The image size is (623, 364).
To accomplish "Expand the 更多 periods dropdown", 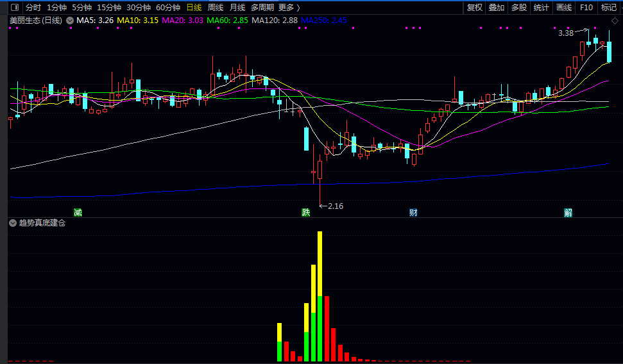I will (289, 8).
